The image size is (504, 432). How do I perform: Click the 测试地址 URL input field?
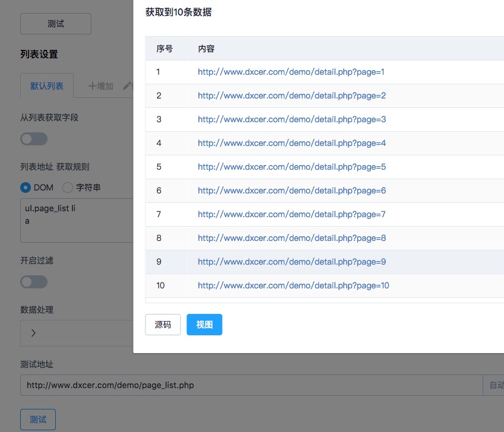pyautogui.click(x=251, y=385)
